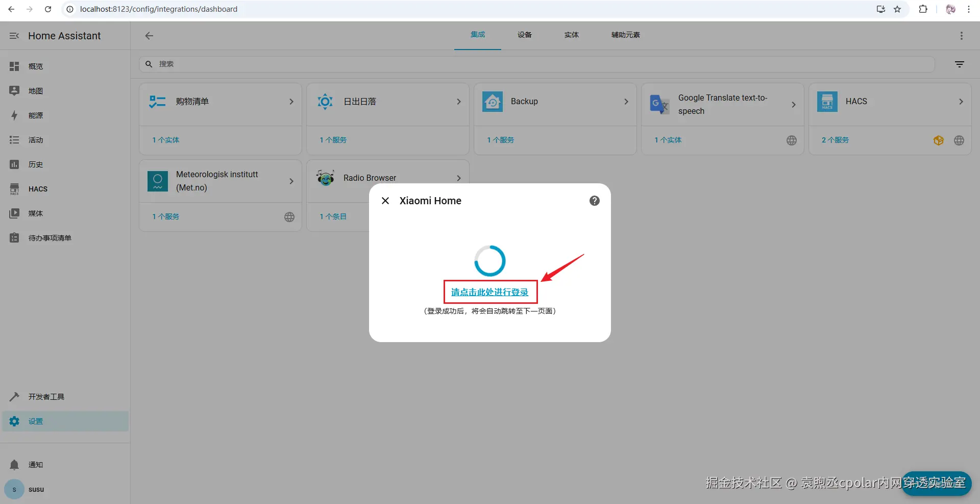
Task: Open 1 个实体 link under 购物清单
Action: (166, 140)
